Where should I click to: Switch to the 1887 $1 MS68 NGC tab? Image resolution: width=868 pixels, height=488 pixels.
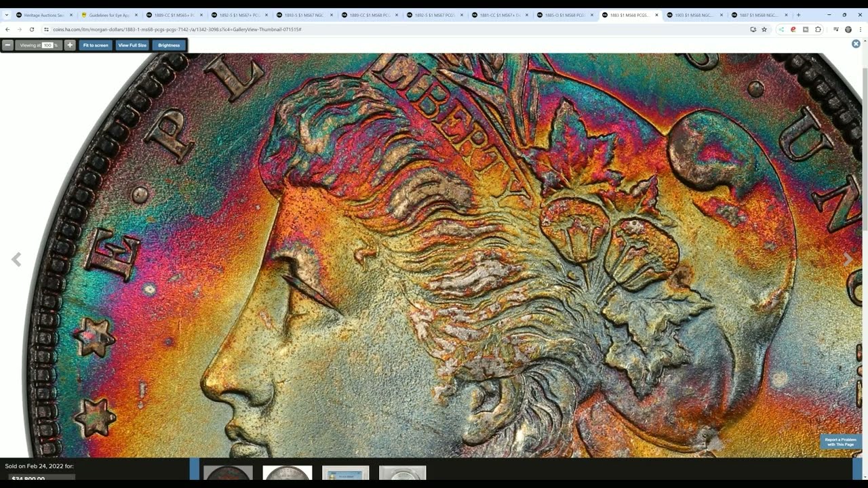pyautogui.click(x=759, y=15)
